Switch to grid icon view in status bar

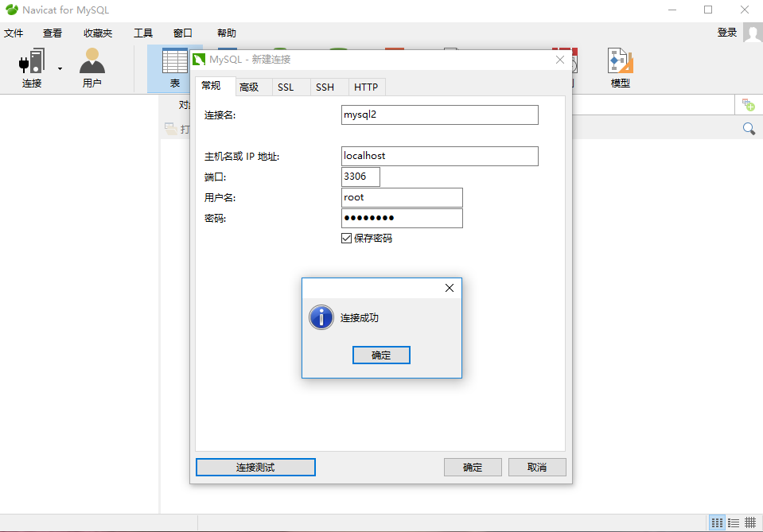point(717,522)
